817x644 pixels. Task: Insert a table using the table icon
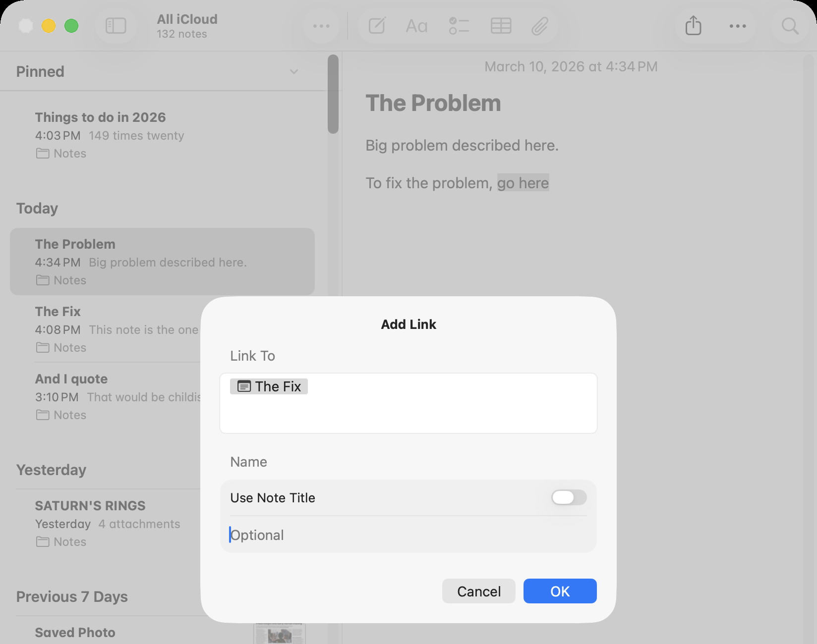click(501, 26)
